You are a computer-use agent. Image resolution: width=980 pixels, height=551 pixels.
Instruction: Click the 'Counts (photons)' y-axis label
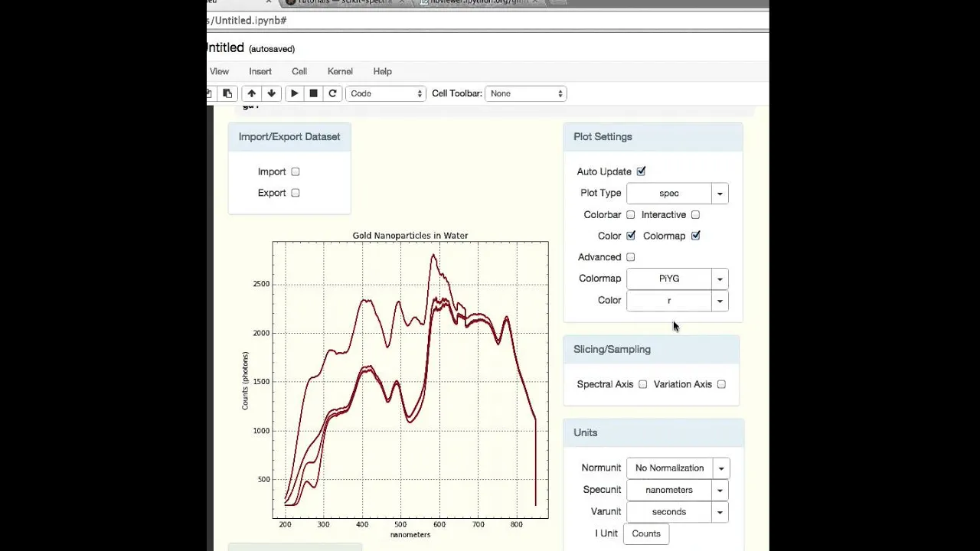tap(245, 380)
